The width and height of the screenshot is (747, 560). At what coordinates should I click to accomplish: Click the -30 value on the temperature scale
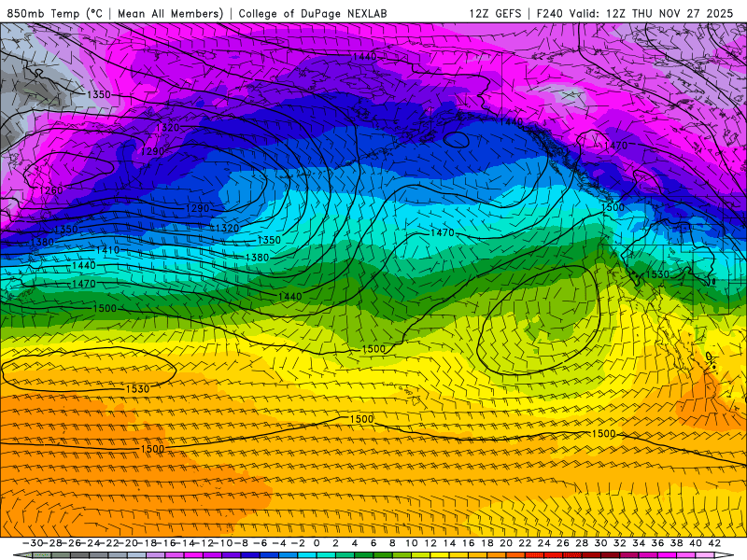coord(33,543)
